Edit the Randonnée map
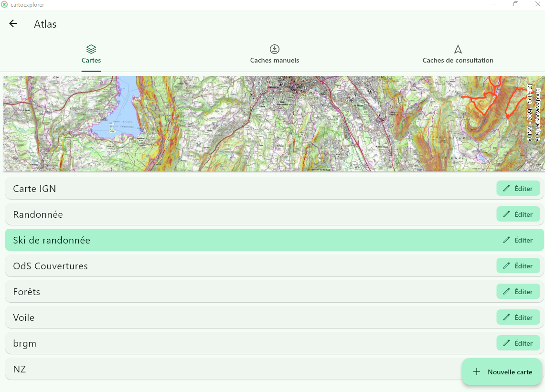The height and width of the screenshot is (392, 545). pyautogui.click(x=518, y=214)
